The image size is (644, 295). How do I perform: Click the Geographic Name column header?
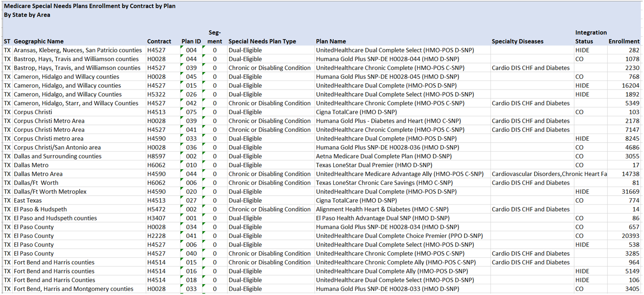(39, 41)
